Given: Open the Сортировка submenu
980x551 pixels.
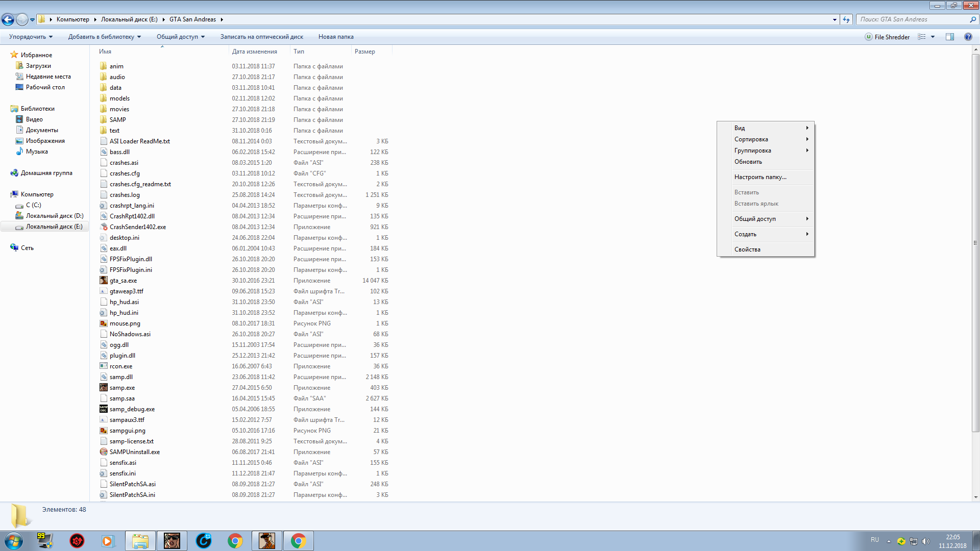Looking at the screenshot, I should point(766,139).
